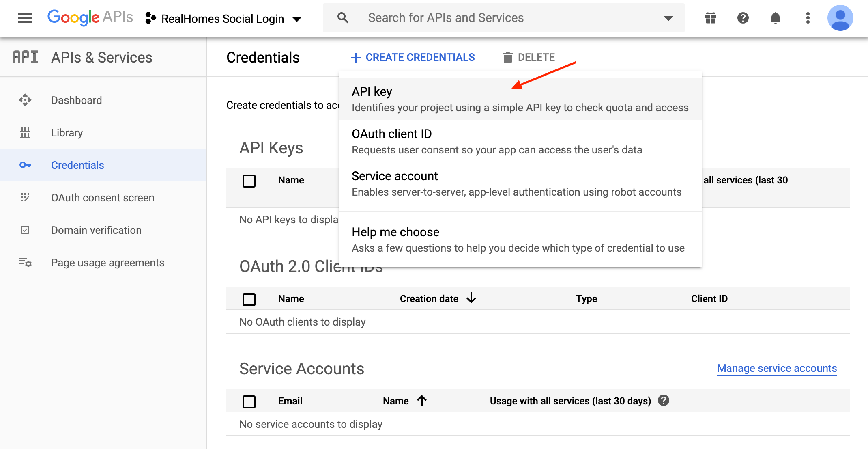The width and height of the screenshot is (868, 449).
Task: Click the CREATE CREDENTIALS button
Action: coord(413,57)
